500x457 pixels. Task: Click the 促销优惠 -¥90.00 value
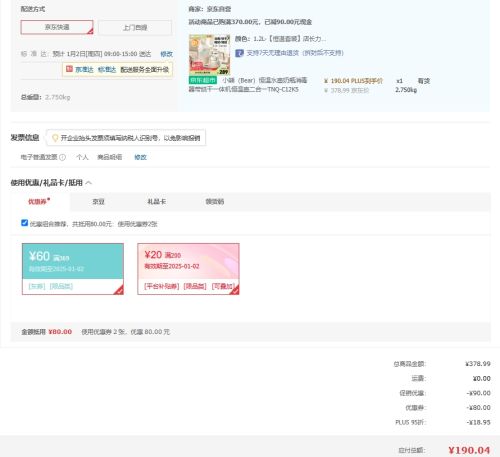[x=478, y=393]
